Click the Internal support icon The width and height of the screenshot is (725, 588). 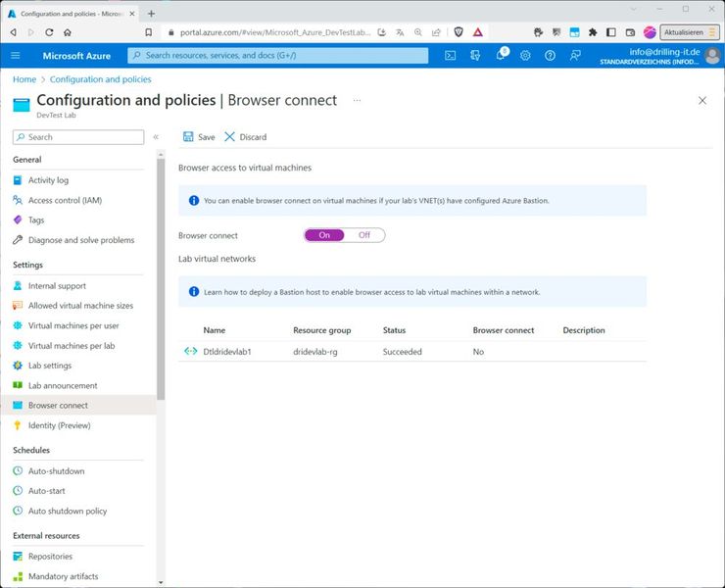pos(18,285)
